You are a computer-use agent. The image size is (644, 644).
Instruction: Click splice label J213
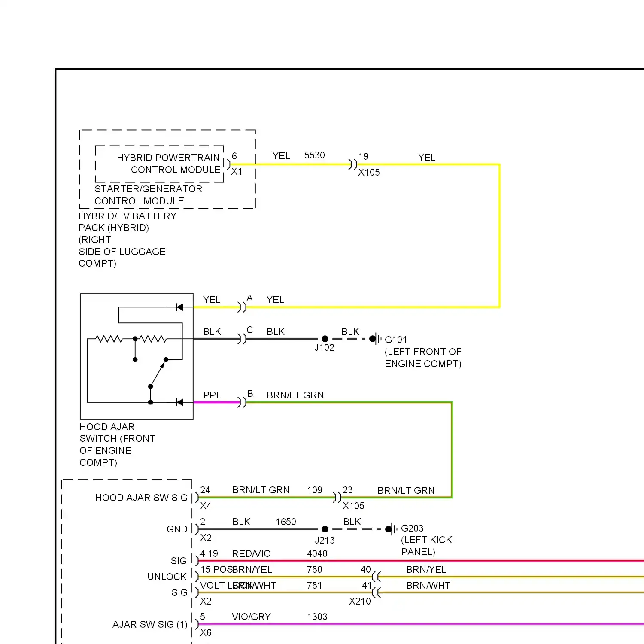coord(325,540)
